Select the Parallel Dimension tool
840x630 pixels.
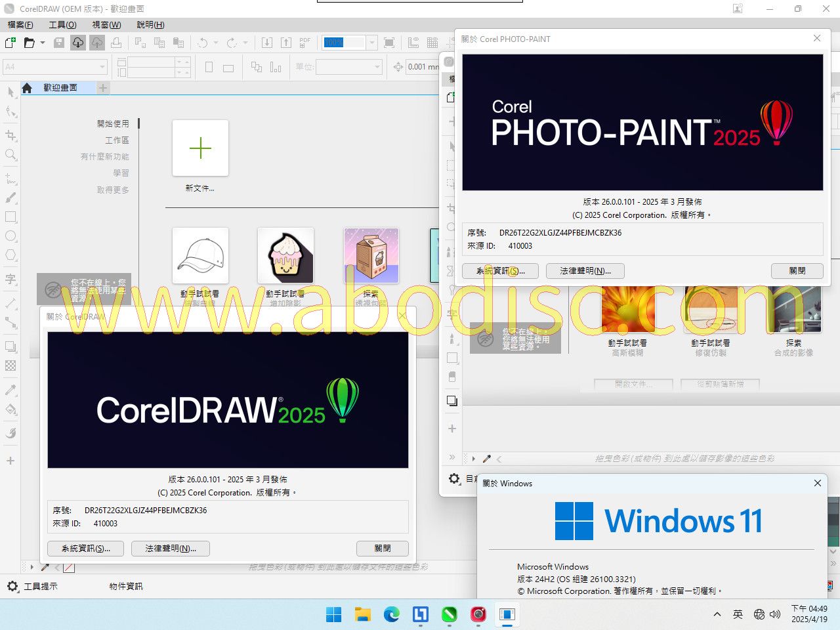point(10,303)
